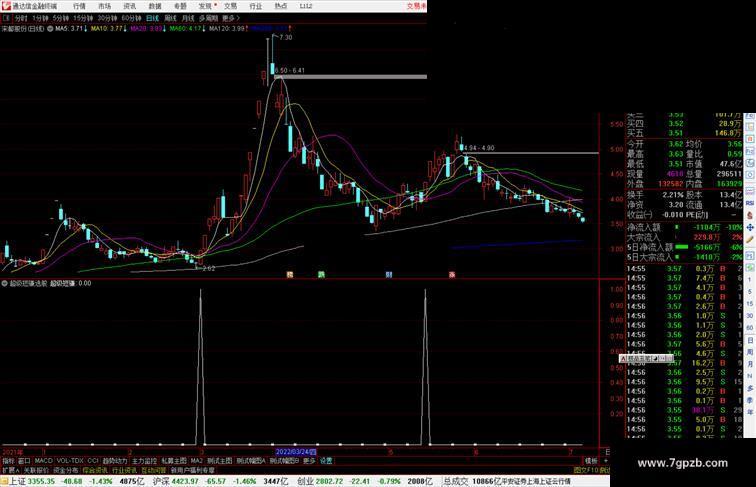756x487 pixels.
Task: Select the 主力监控 indicator tab
Action: (x=144, y=461)
